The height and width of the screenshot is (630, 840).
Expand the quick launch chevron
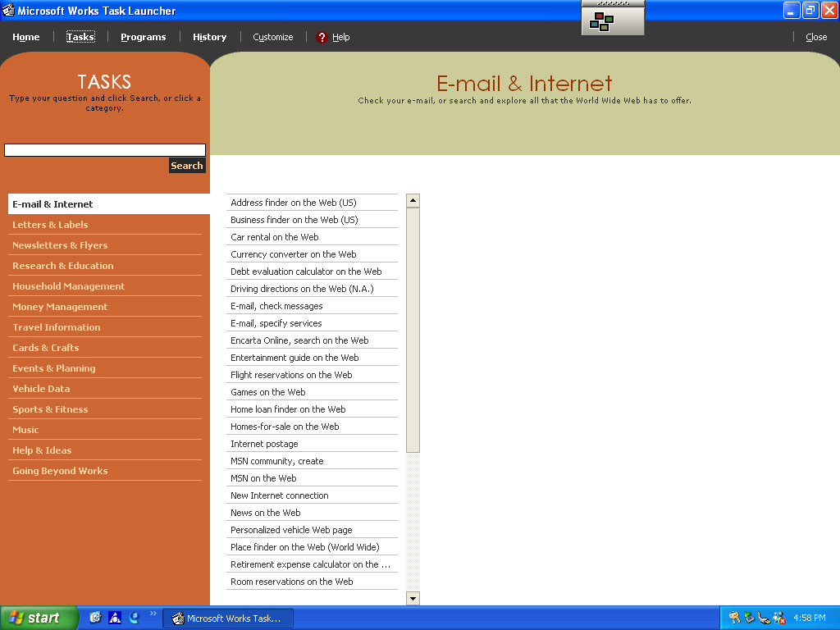153,614
